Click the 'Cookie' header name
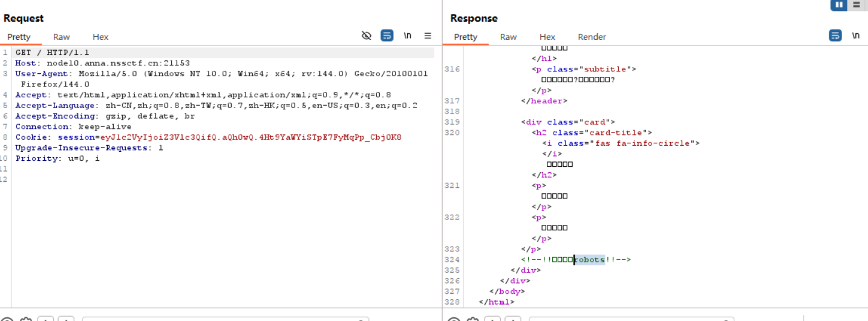The height and width of the screenshot is (321, 868). tap(33, 137)
